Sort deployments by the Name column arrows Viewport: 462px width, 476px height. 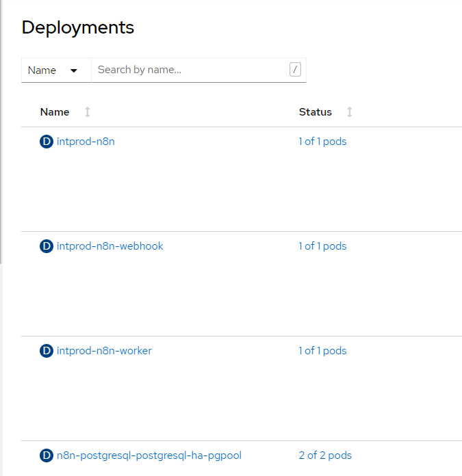point(88,112)
